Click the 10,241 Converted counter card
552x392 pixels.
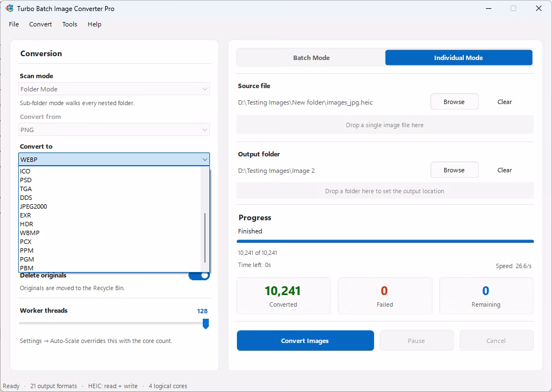click(283, 296)
